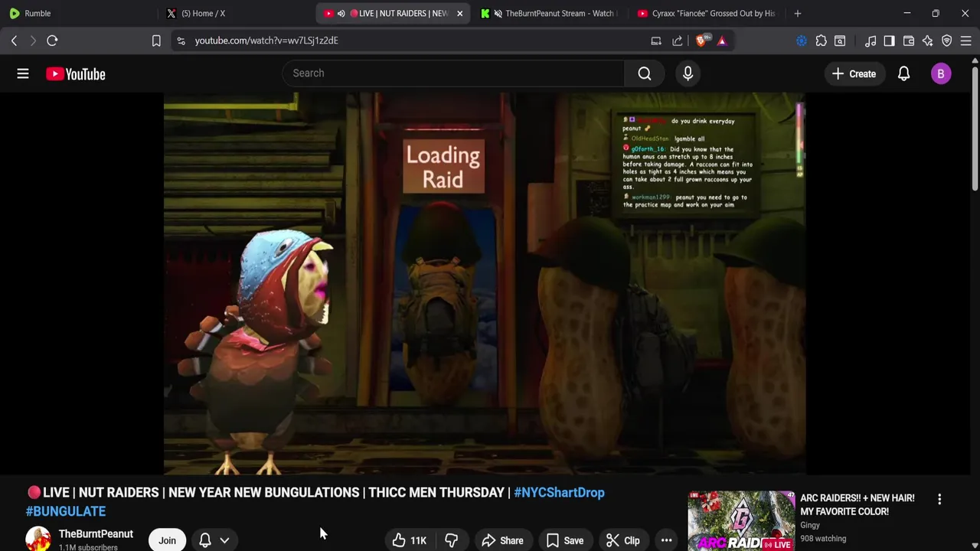Open Brave Shields lion icon

tap(702, 41)
